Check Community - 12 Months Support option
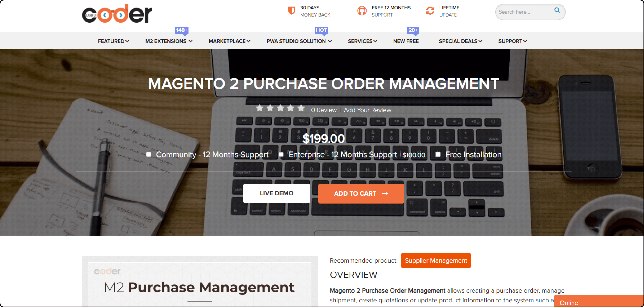The height and width of the screenshot is (307, 644). click(148, 154)
